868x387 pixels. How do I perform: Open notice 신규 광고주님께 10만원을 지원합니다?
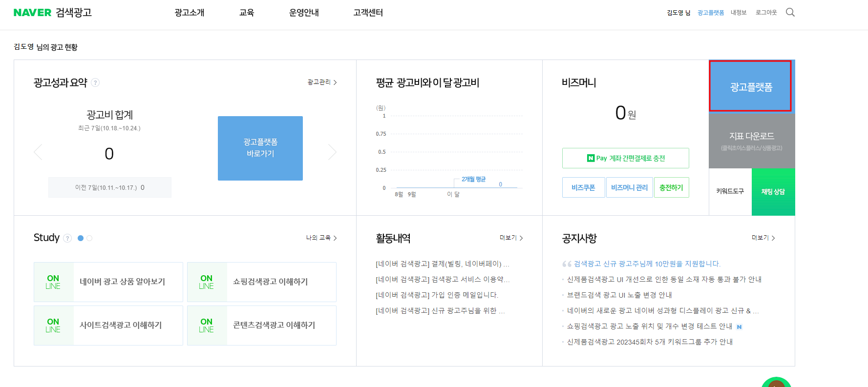click(647, 264)
